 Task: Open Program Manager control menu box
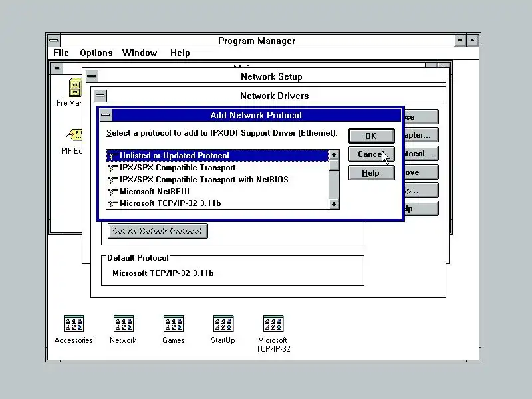tap(54, 41)
